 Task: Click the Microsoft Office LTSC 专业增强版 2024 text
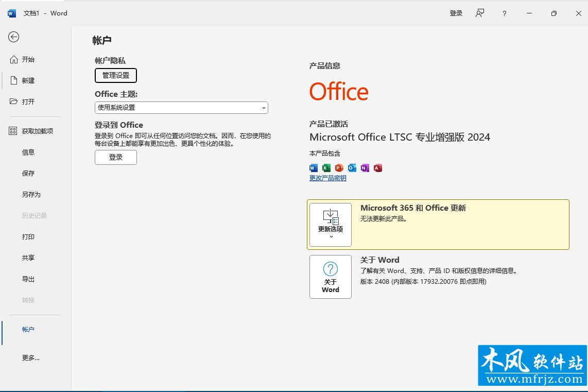click(400, 138)
